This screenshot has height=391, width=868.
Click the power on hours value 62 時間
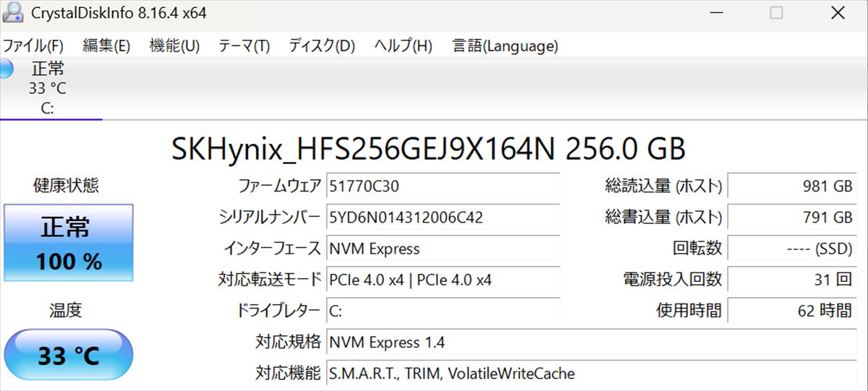click(793, 311)
